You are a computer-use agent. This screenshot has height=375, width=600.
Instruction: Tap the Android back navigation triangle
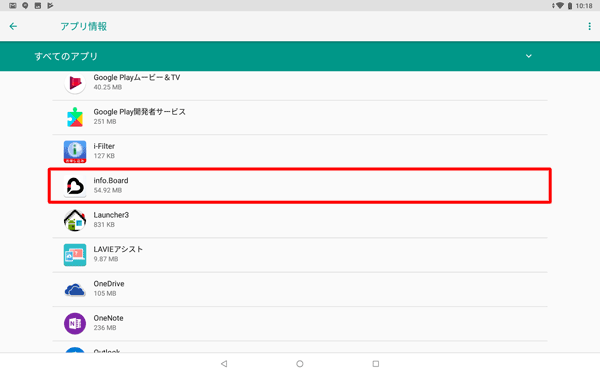click(x=224, y=364)
